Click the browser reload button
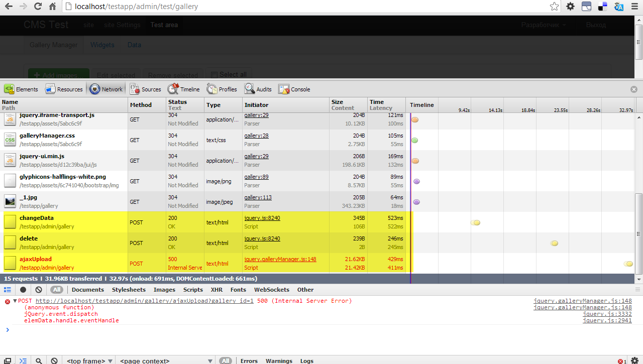This screenshot has width=643, height=364. 38,7
